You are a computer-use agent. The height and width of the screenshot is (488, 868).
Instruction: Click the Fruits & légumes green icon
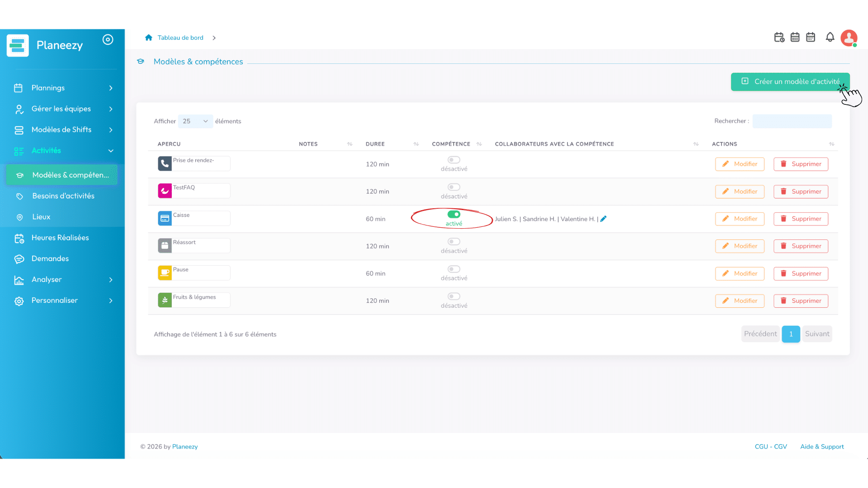click(165, 300)
